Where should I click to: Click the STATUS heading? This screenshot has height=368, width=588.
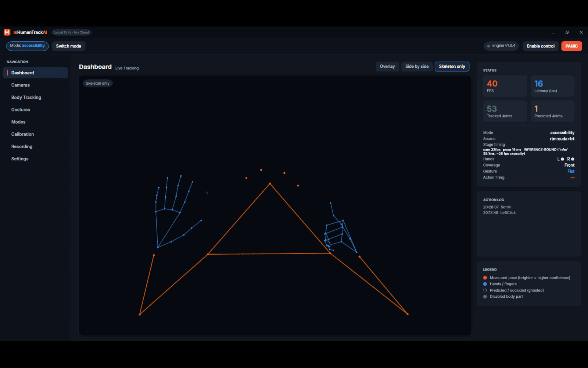(490, 70)
